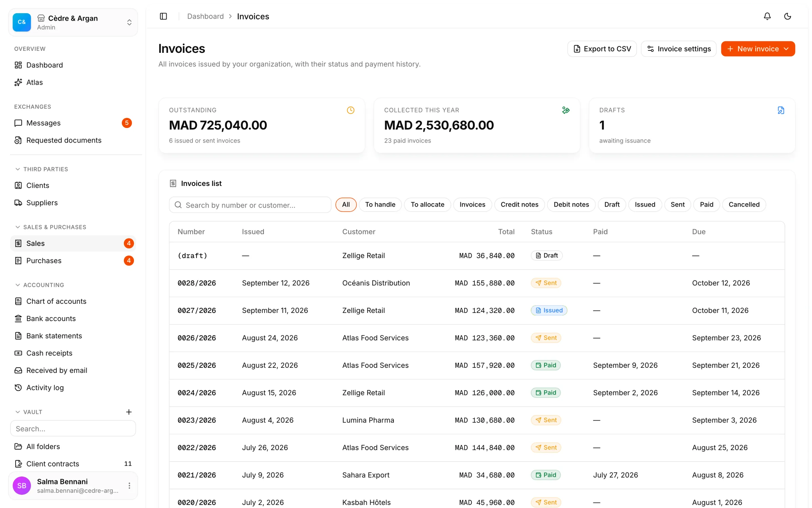This screenshot has width=812, height=508.
Task: Open the Clients page
Action: point(73,185)
